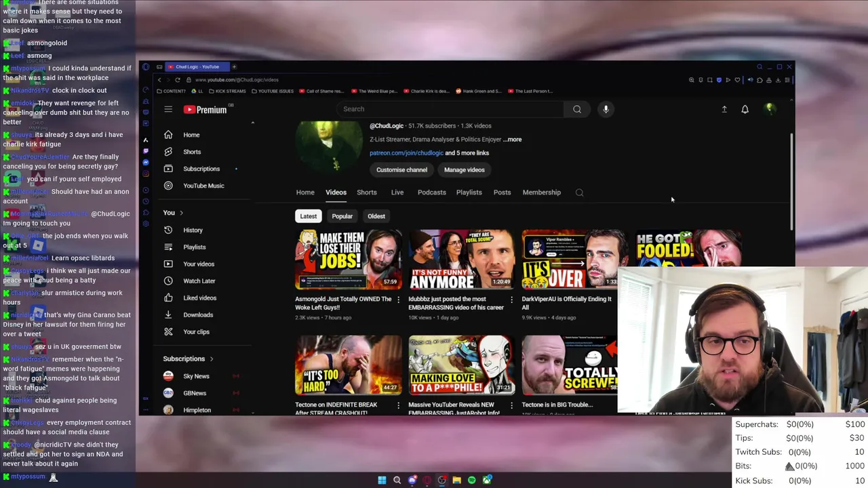
Task: Open the Playlists channel tab
Action: point(469,192)
